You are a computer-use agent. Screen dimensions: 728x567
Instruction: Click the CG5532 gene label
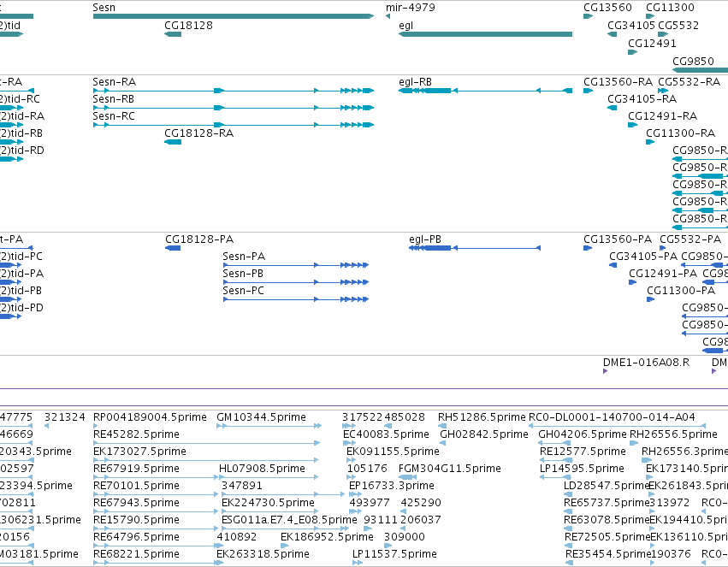coord(678,26)
